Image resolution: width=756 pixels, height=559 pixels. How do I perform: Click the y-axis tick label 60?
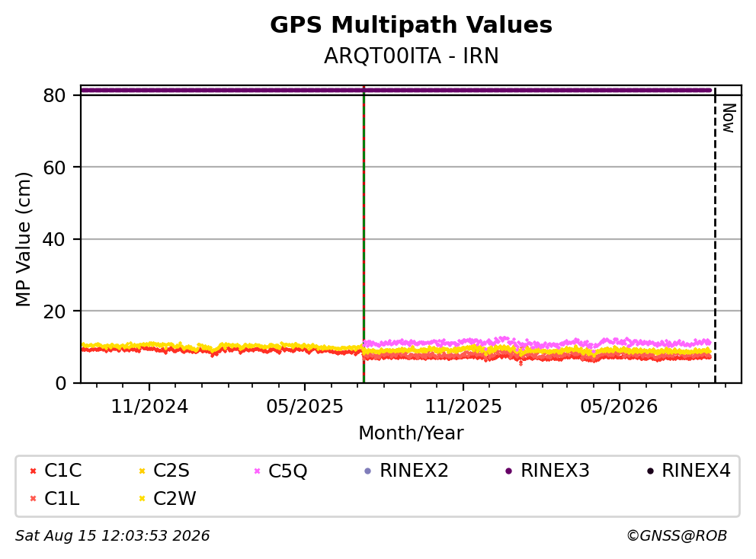54,168
